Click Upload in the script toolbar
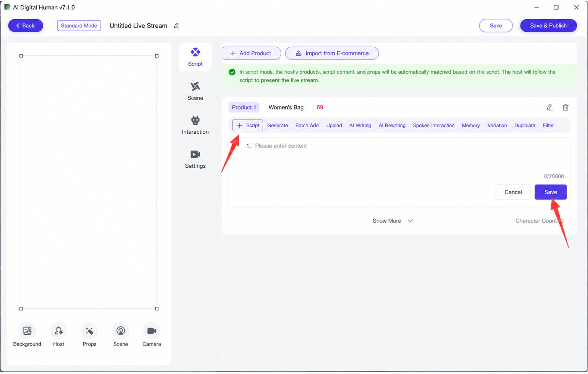Screen dimensions: 588x374 tap(334, 126)
